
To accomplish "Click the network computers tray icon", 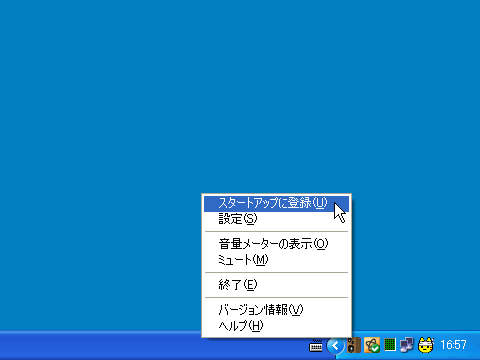I will pos(407,345).
